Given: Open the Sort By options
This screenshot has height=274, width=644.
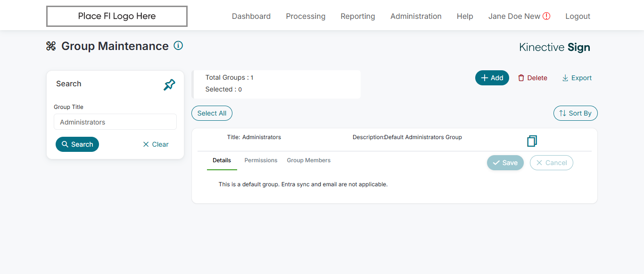Looking at the screenshot, I should (575, 113).
